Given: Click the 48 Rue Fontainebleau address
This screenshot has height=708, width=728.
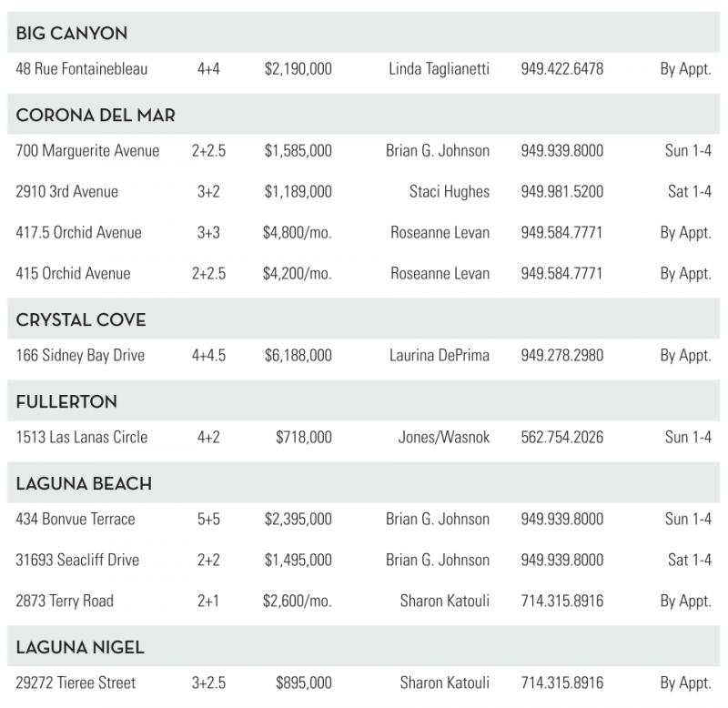Looking at the screenshot, I should 82,69.
